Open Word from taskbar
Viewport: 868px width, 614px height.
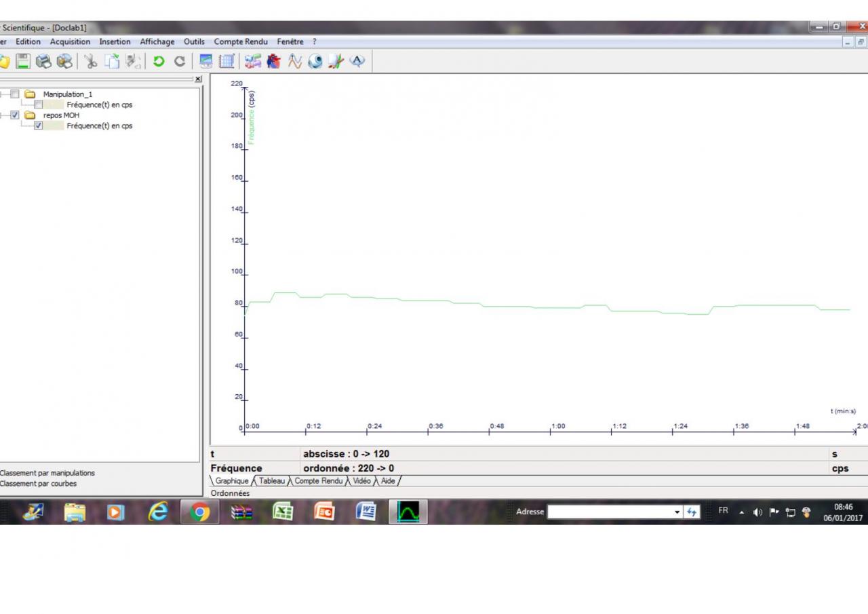[x=366, y=512]
